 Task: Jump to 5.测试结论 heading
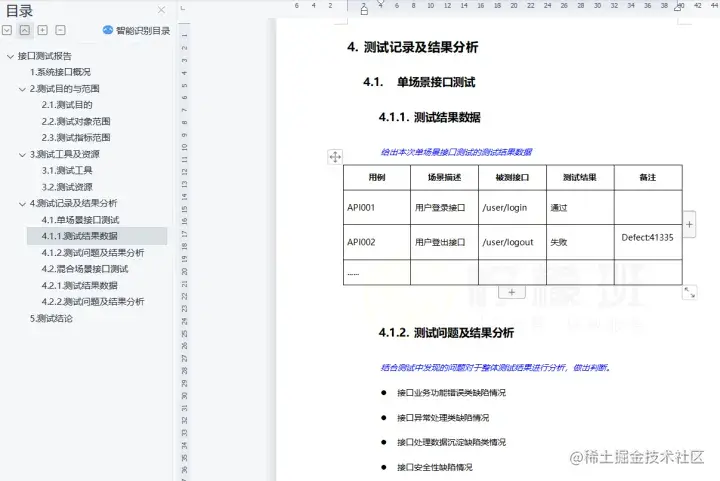pyautogui.click(x=51, y=318)
